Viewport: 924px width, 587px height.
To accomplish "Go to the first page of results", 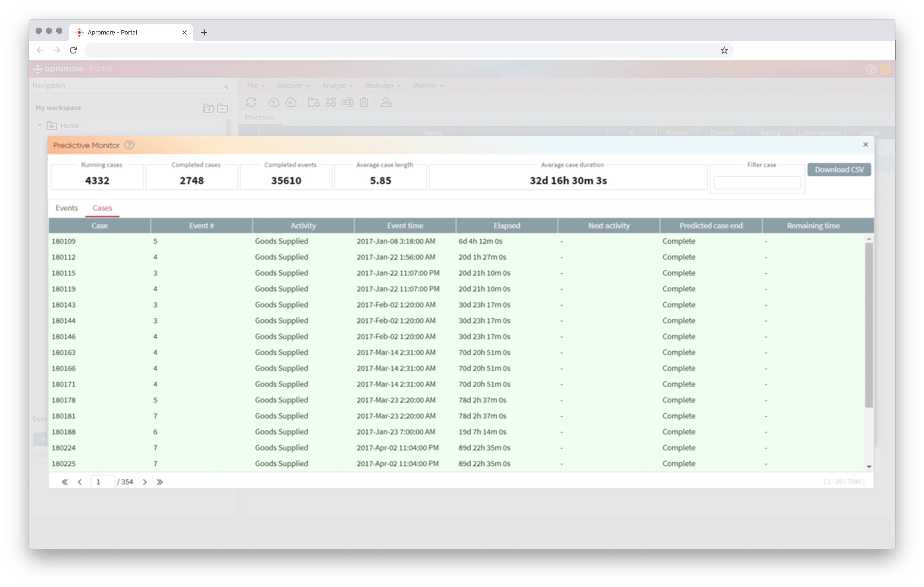I will [65, 482].
